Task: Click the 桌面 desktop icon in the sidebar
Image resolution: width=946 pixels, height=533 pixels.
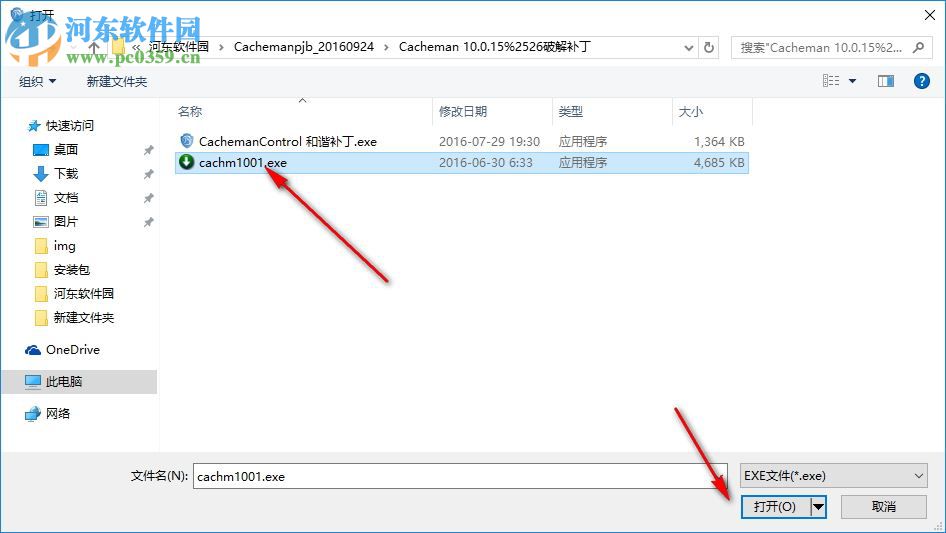Action: (40, 150)
